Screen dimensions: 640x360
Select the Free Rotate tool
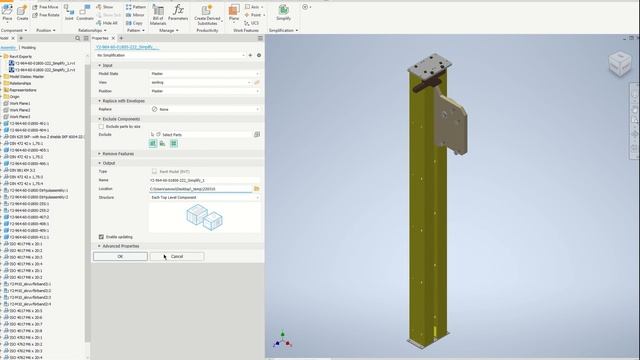coord(45,15)
